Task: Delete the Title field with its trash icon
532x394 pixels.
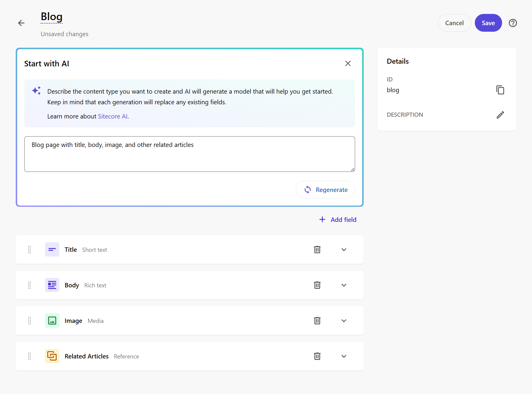Action: tap(317, 249)
